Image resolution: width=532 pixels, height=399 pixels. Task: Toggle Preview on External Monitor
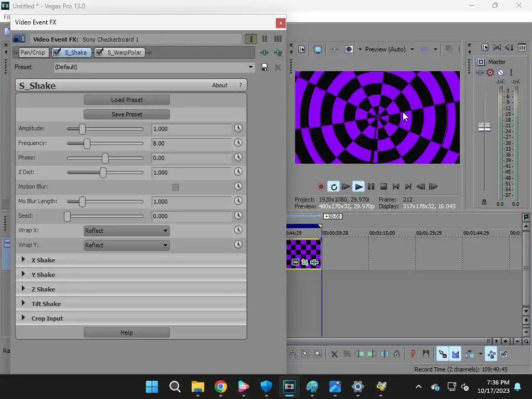click(x=318, y=49)
